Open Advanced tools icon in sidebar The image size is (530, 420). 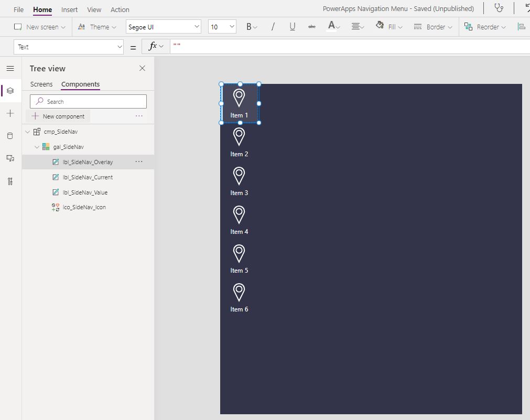(x=10, y=181)
